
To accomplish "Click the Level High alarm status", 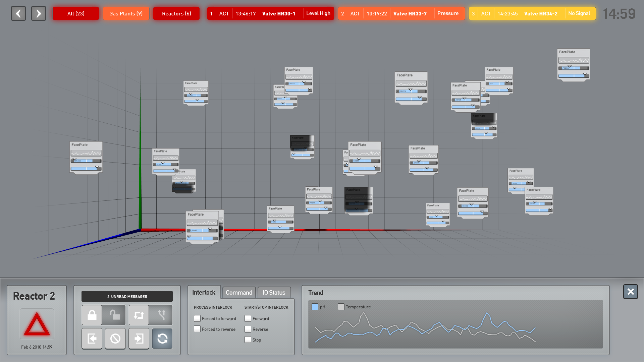I will tap(318, 13).
